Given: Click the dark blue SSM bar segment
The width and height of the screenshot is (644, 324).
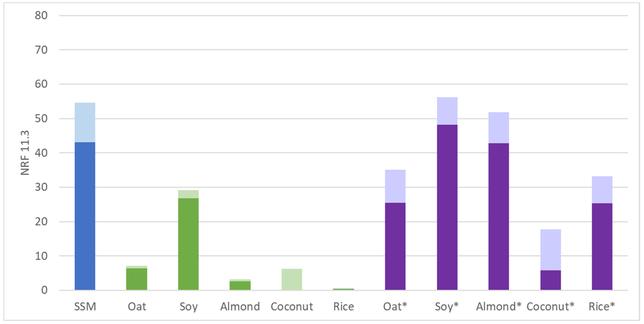Looking at the screenshot, I should [x=85, y=216].
